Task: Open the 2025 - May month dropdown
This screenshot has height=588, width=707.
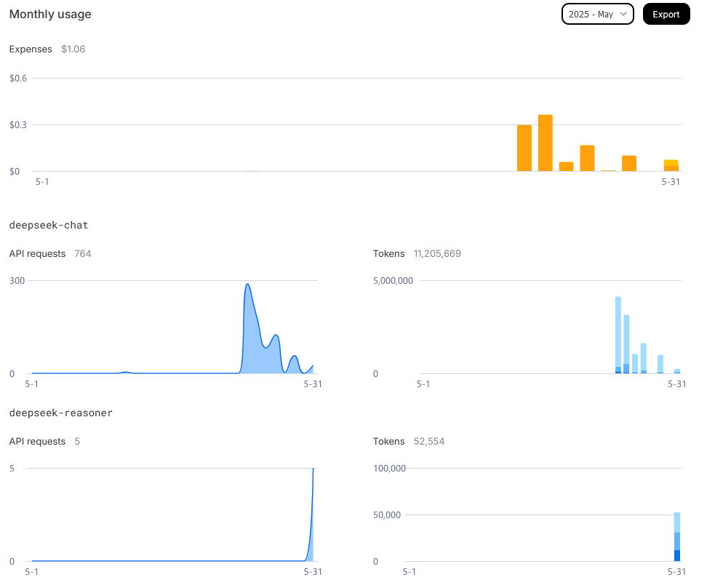Action: (597, 14)
